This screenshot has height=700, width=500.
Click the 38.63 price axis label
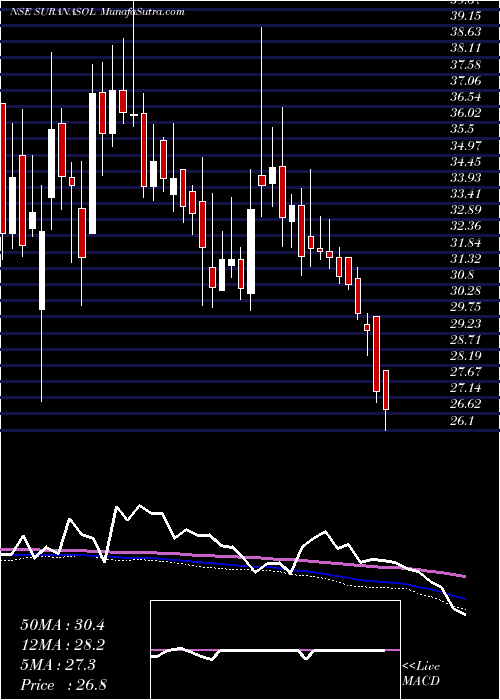pyautogui.click(x=466, y=32)
